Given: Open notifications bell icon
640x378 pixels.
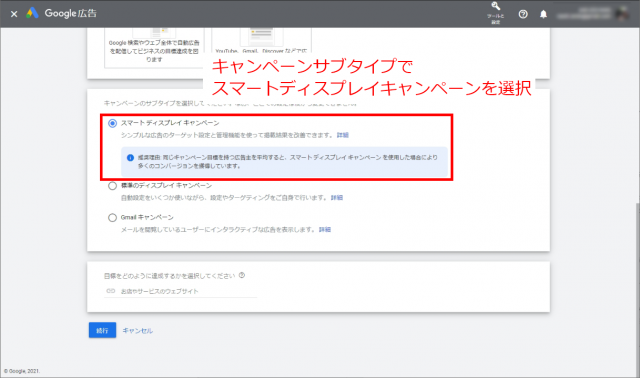Looking at the screenshot, I should tap(543, 14).
